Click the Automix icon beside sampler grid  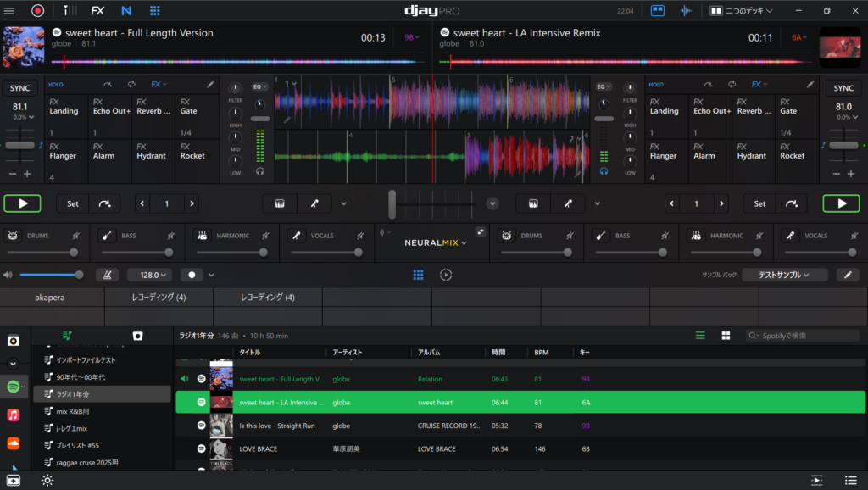[446, 275]
